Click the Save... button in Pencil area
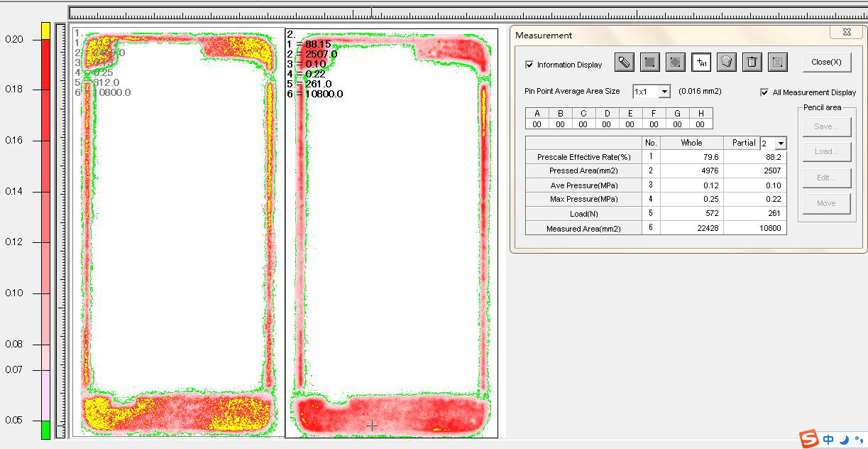 (826, 126)
